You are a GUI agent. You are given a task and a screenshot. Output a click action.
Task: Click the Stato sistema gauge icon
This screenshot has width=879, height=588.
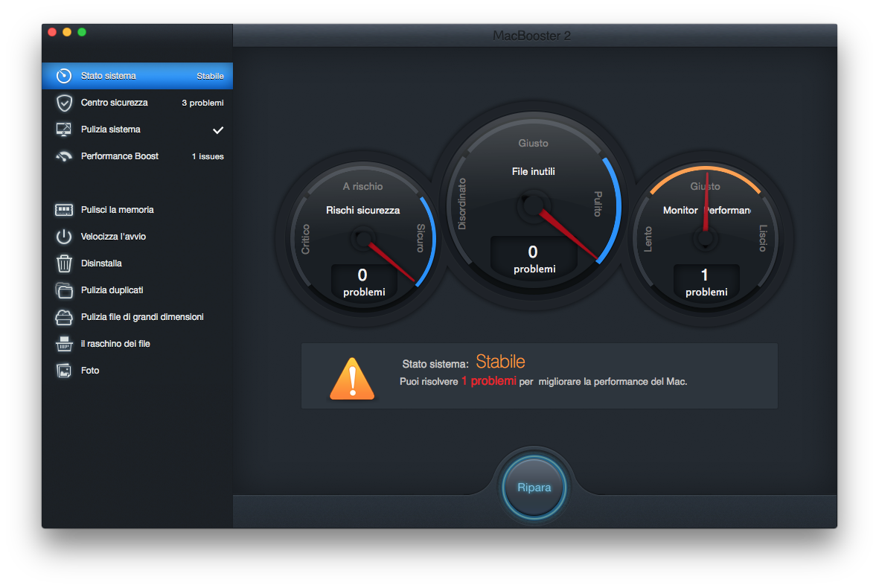64,76
